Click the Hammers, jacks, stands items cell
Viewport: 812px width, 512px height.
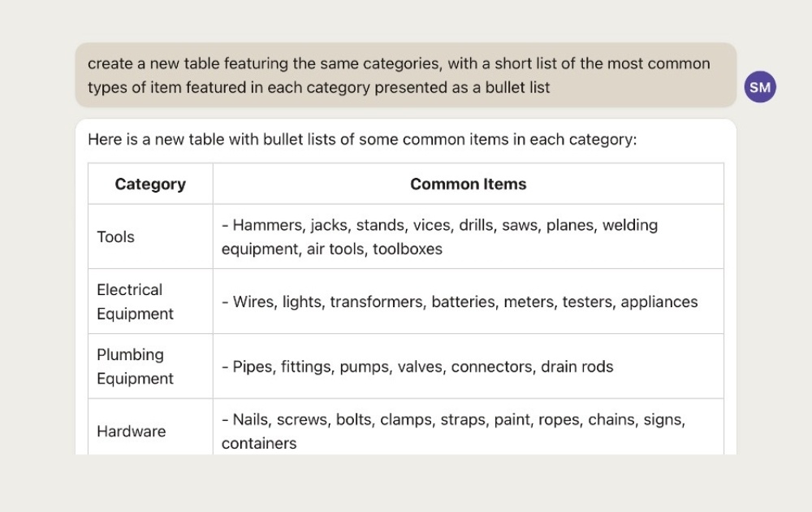coord(469,236)
